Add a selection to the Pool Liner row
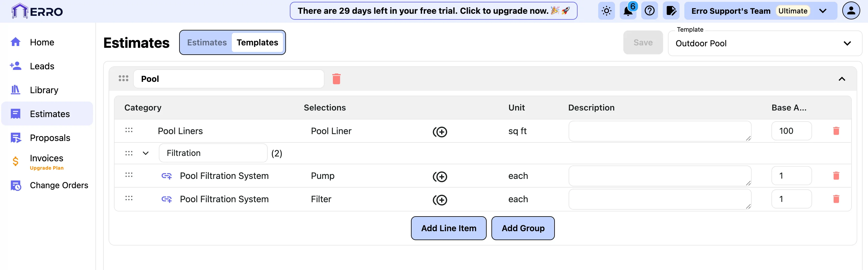This screenshot has width=868, height=270. click(440, 132)
